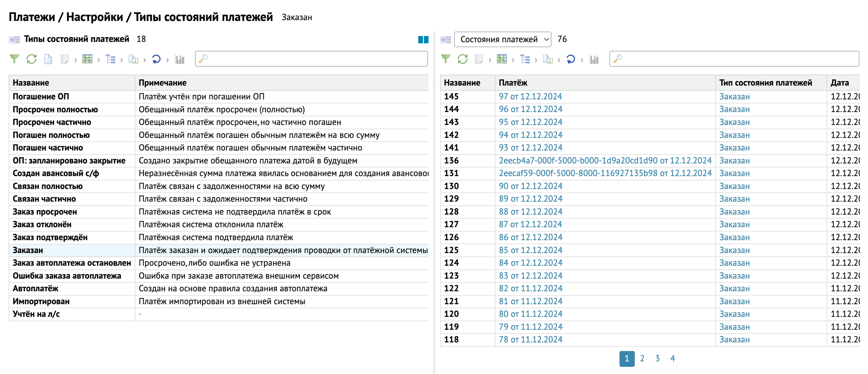
Task: Expand chevron after table grid icon, Состояния платежей toolbar
Action: point(513,60)
